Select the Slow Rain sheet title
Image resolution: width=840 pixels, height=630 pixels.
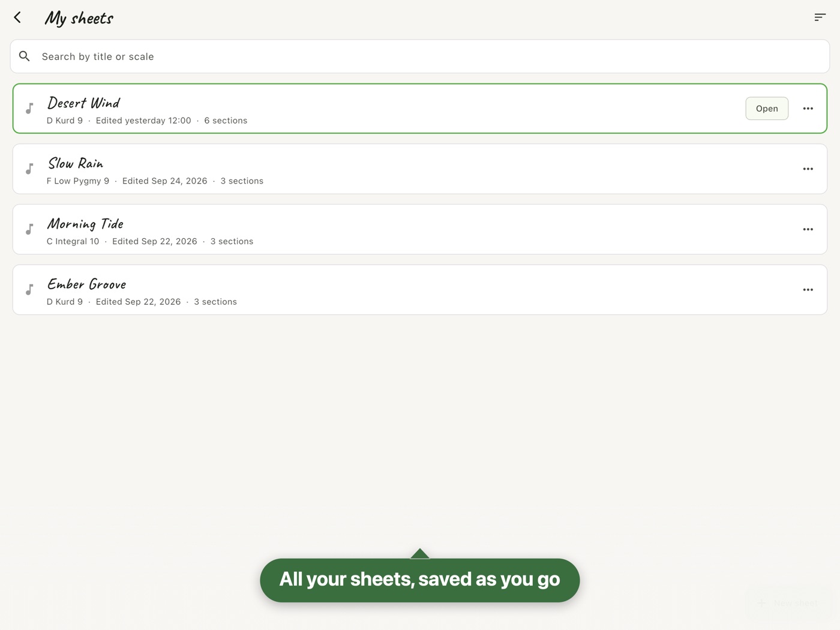pos(76,163)
